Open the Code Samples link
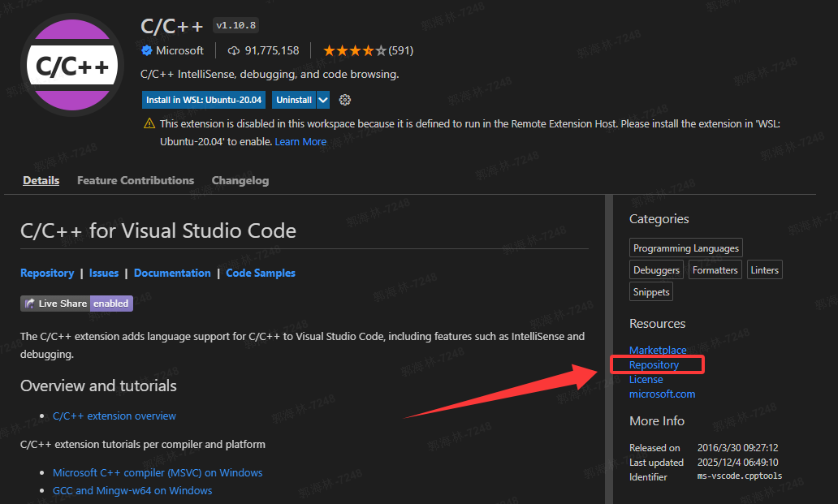The width and height of the screenshot is (838, 504). click(x=260, y=273)
